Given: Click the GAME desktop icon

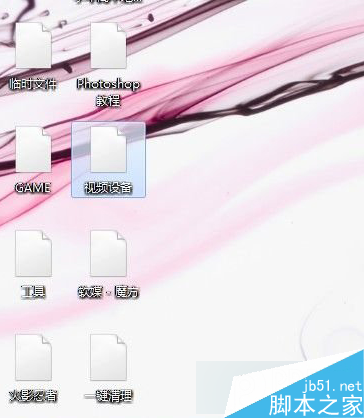Looking at the screenshot, I should pos(33,149).
